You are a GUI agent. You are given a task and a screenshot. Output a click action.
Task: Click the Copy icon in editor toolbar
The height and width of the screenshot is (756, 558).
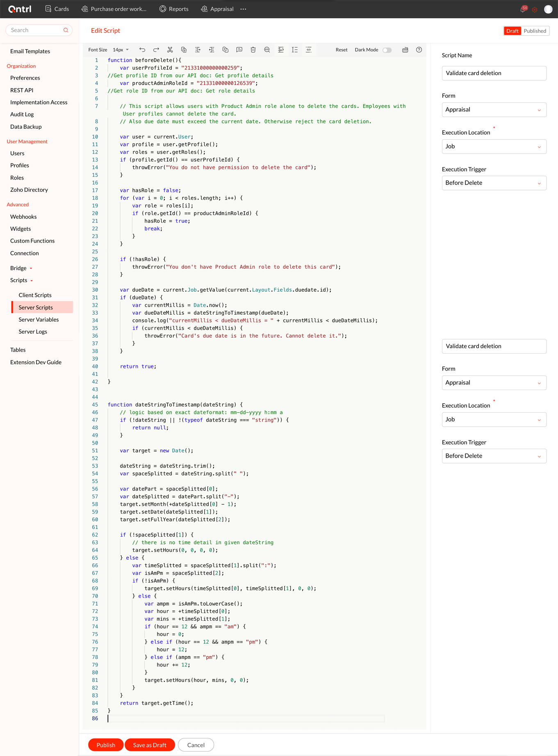[x=184, y=50]
